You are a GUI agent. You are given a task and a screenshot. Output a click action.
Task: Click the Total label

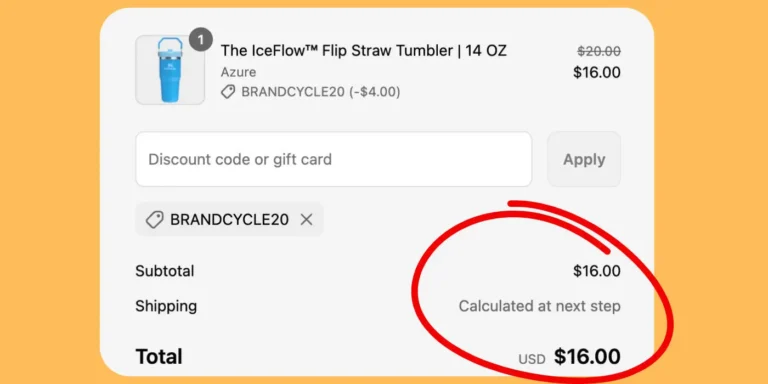tap(159, 357)
